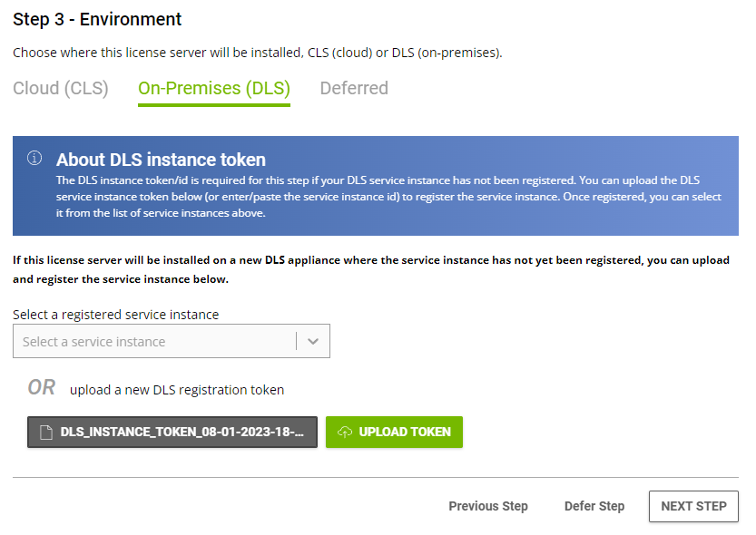Open the Deferred tab
756x535 pixels.
tap(354, 89)
